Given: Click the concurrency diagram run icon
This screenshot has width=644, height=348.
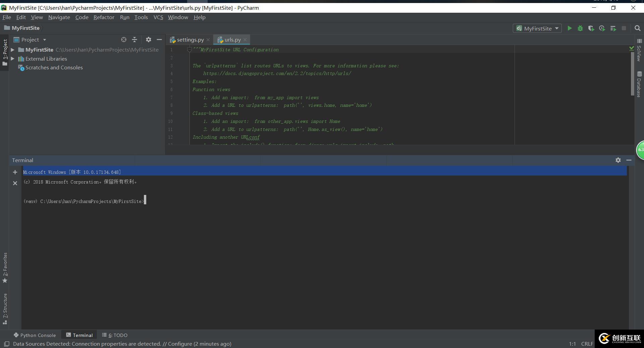Looking at the screenshot, I should tap(613, 28).
